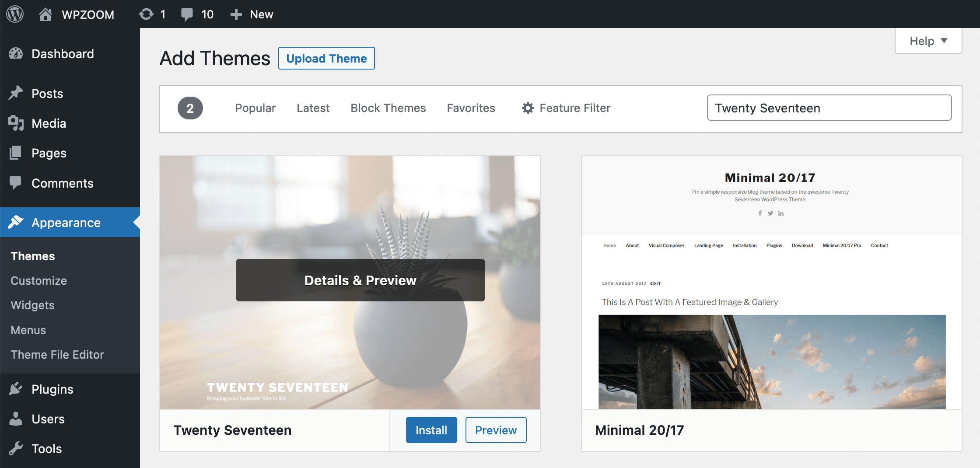Switch to the Favorites tab
The height and width of the screenshot is (468, 980).
[x=471, y=108]
